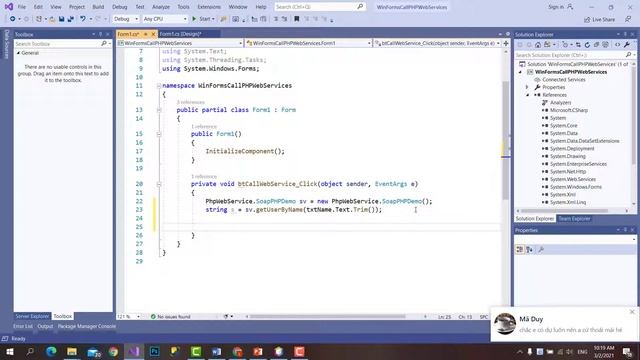Viewport: 640px width, 360px height.
Task: Open the Build menu
Action: 98,7
